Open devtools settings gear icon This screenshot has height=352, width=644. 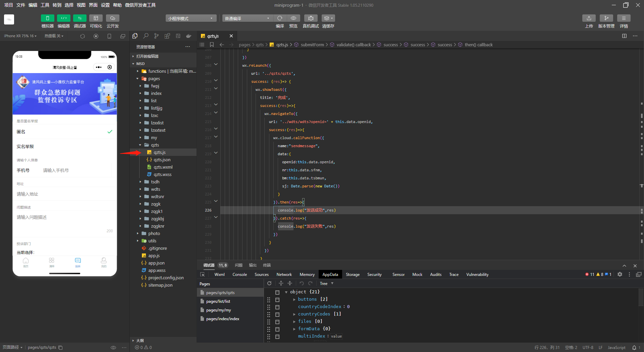tap(620, 274)
